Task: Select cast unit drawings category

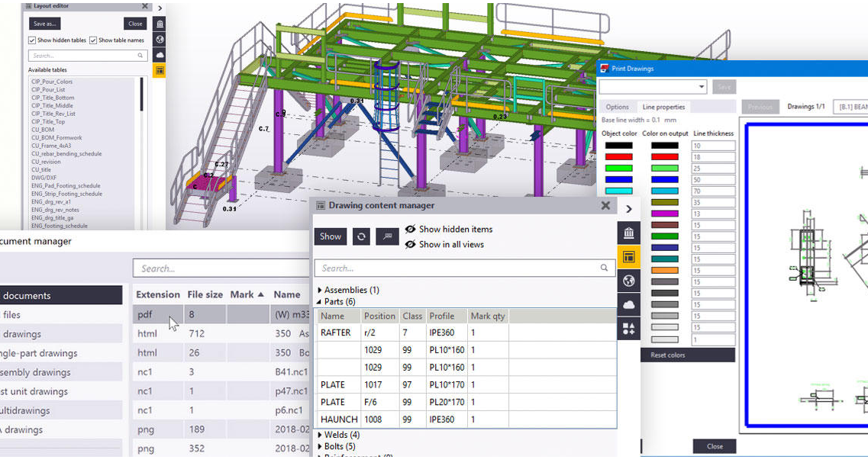Action: click(61, 391)
